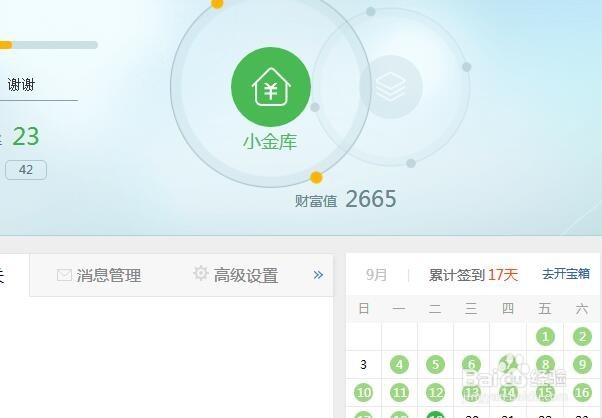Select calendar day 16
Screen dimensions: 602x418
point(582,393)
